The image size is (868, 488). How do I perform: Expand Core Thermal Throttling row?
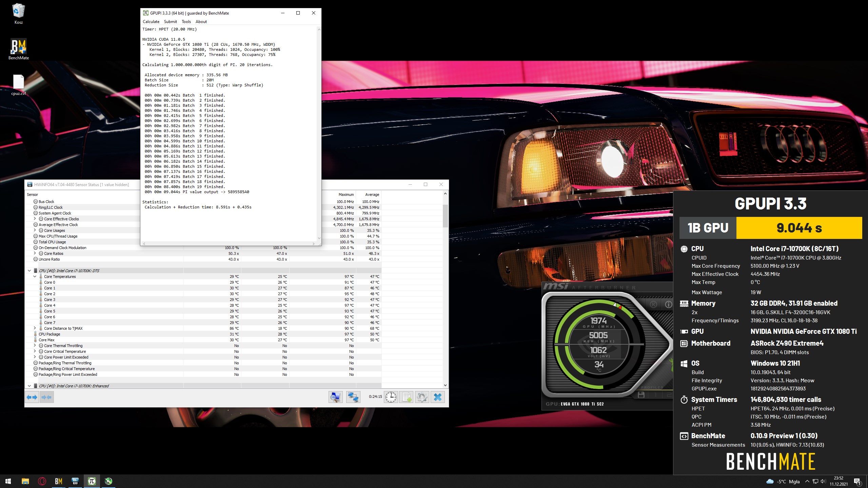point(35,346)
